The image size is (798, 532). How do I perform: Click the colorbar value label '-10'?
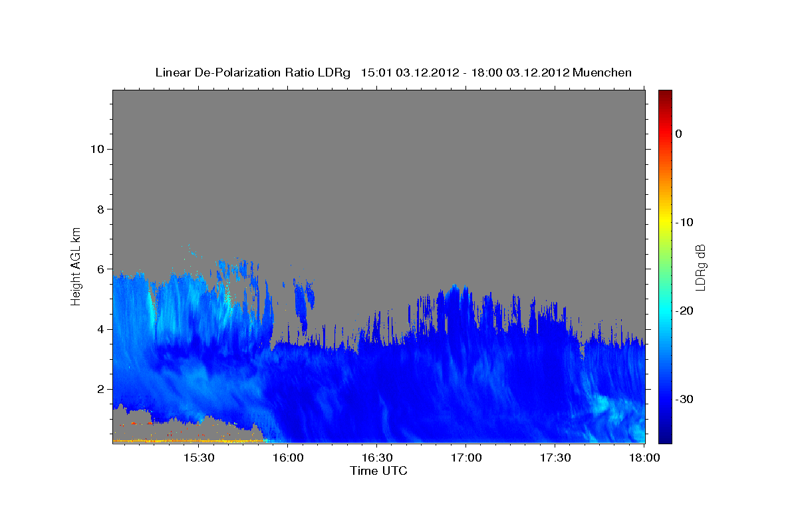click(x=684, y=222)
